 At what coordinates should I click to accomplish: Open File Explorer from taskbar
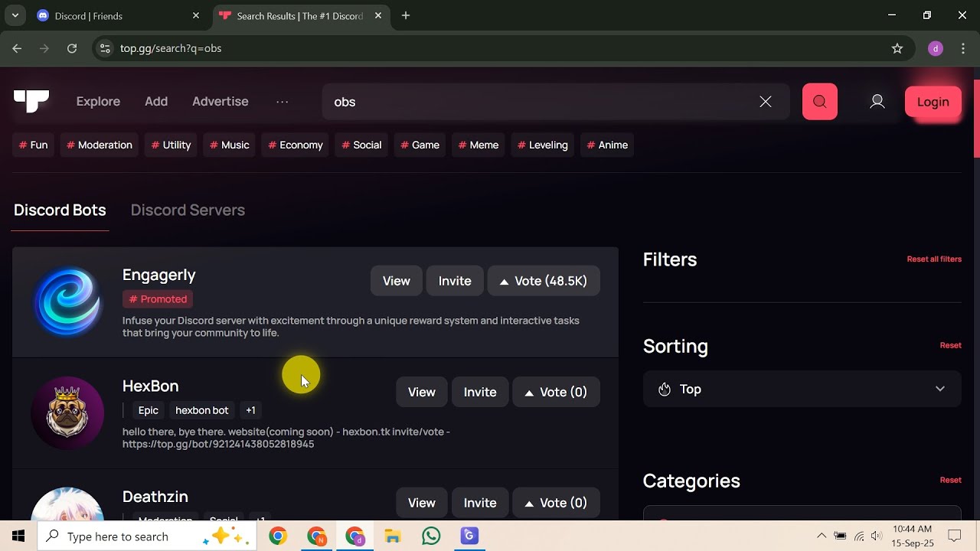point(393,536)
